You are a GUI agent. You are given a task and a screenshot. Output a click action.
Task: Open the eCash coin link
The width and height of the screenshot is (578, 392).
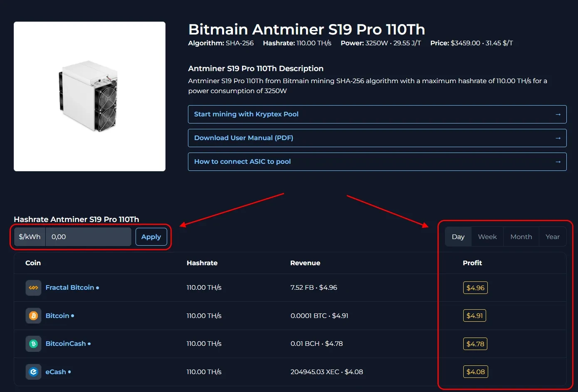[56, 372]
